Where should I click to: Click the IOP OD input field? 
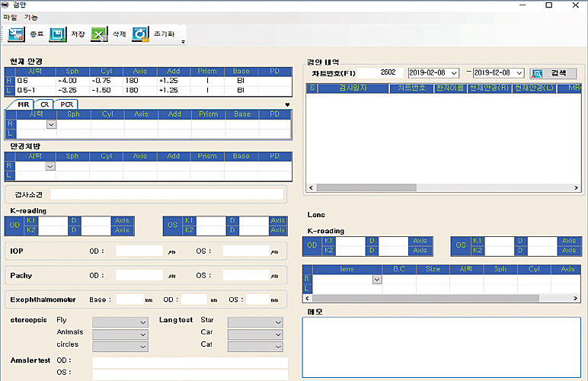click(139, 251)
